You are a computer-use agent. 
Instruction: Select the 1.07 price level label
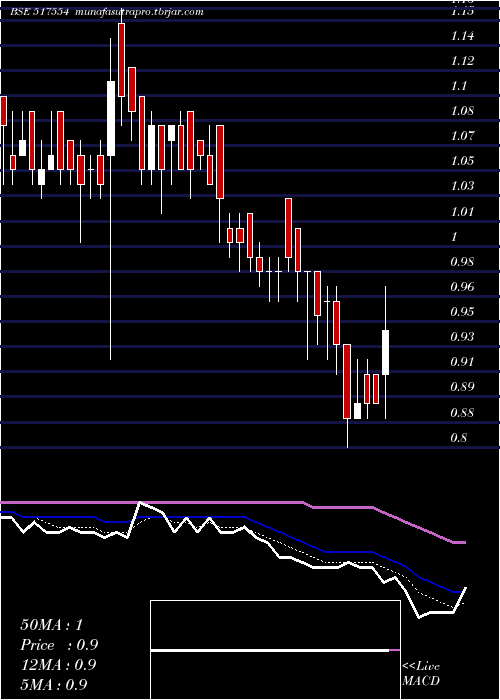462,136
